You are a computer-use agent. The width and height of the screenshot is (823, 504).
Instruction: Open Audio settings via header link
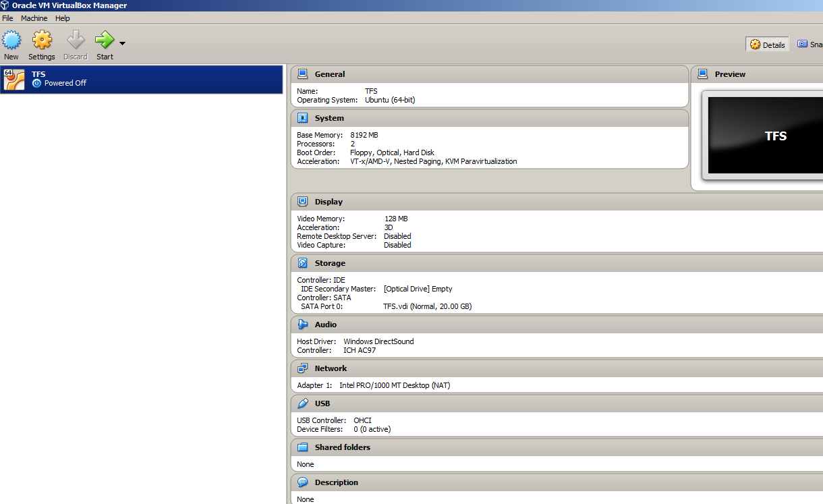click(327, 325)
